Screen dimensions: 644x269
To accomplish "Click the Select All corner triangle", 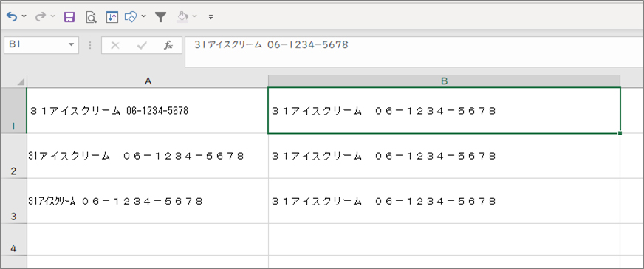I will coord(20,82).
